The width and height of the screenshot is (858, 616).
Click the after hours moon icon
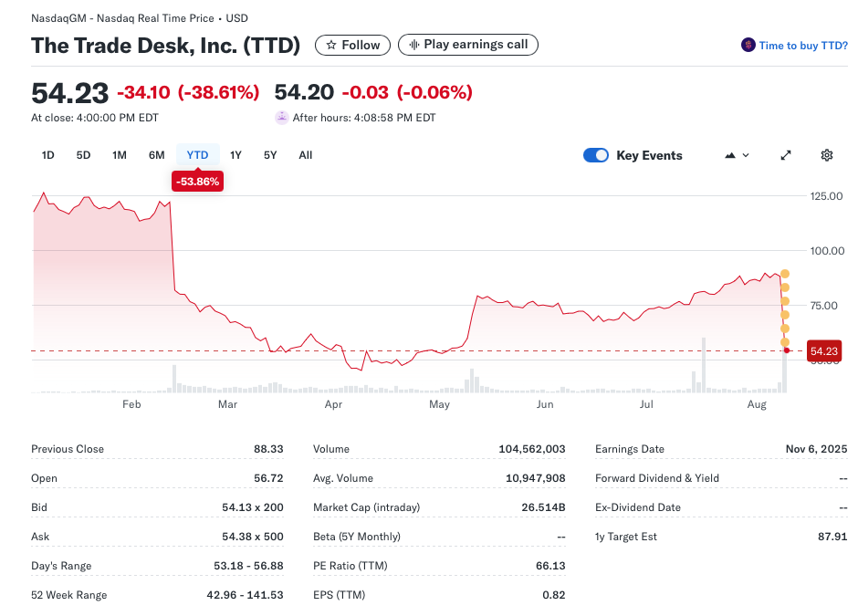281,118
